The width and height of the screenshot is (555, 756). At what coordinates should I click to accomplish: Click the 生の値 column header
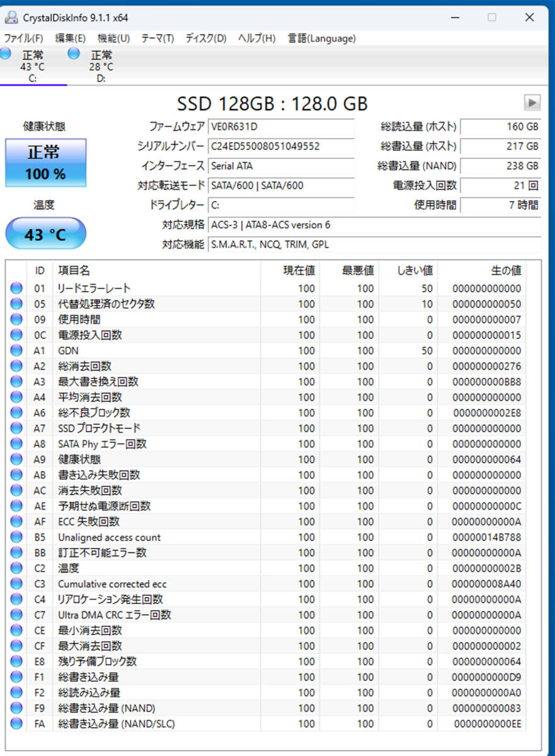pyautogui.click(x=482, y=270)
